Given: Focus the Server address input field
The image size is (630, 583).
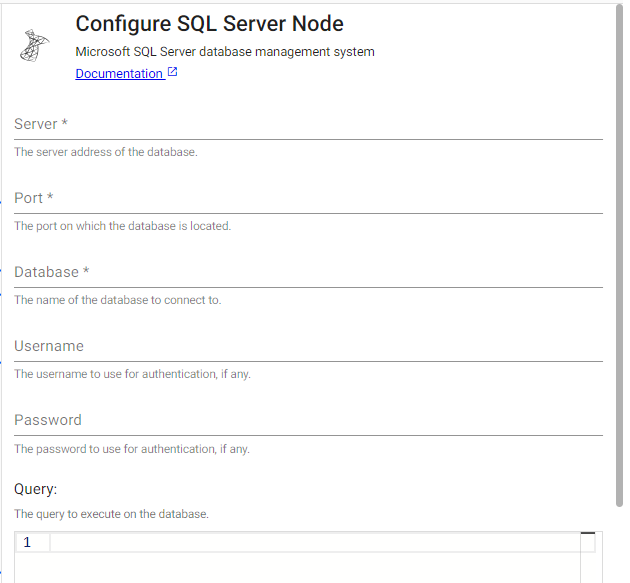Looking at the screenshot, I should pos(308,124).
